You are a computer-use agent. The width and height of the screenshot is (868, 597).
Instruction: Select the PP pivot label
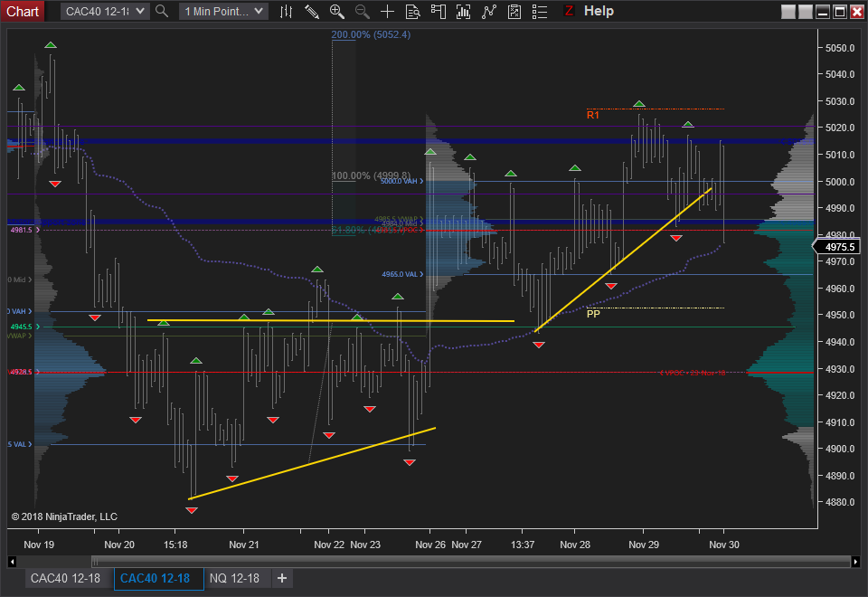pyautogui.click(x=593, y=314)
